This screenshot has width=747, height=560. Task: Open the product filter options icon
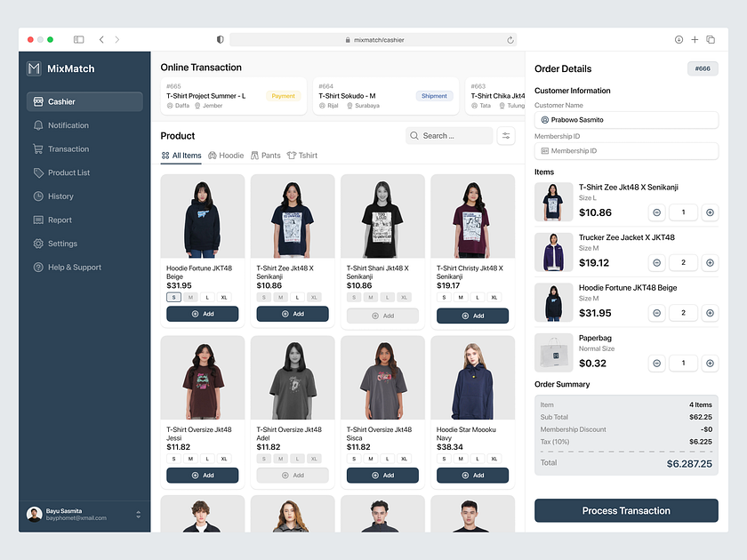click(506, 136)
